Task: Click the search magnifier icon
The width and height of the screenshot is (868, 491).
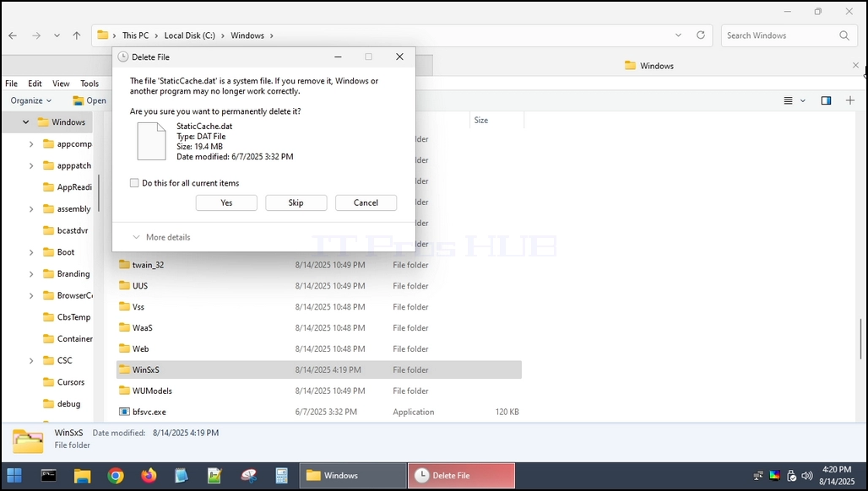Action: pyautogui.click(x=844, y=35)
